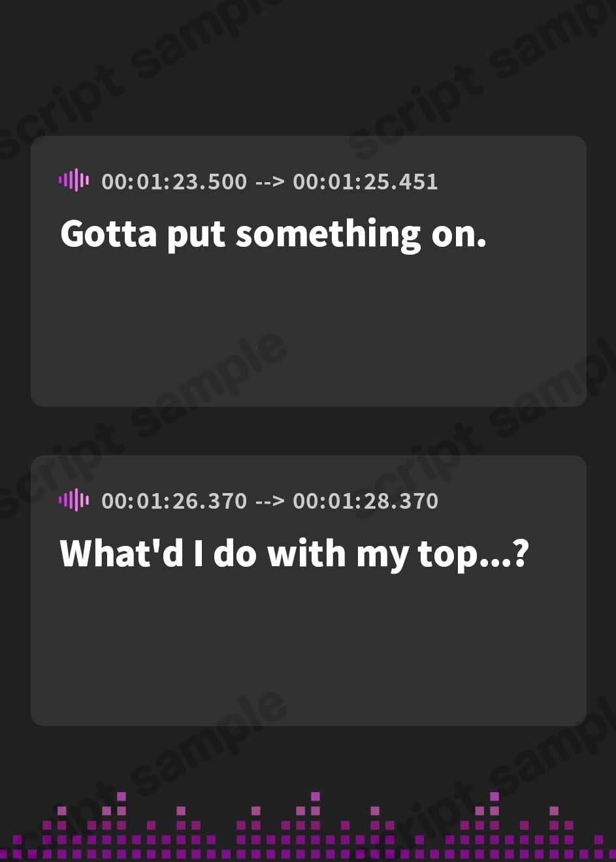This screenshot has height=862, width=616.
Task: Click the waveform icon beside 00:01:26.370
Action: tap(74, 500)
